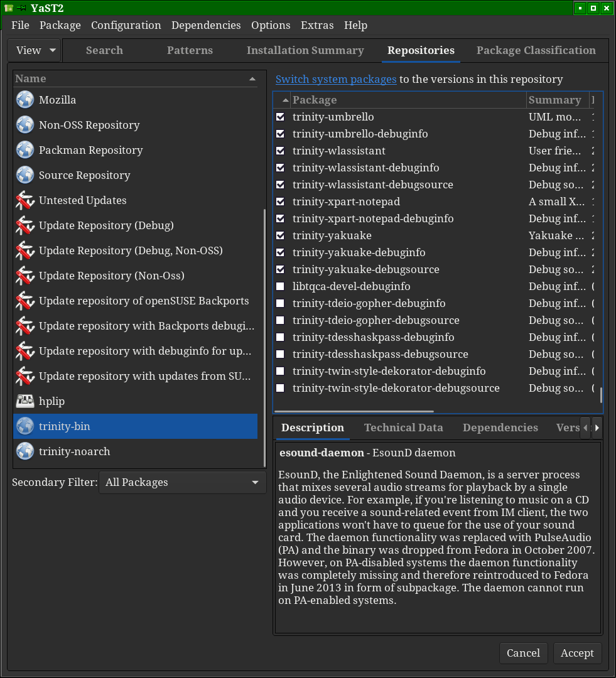Open the Configuration menu
Image resolution: width=616 pixels, height=678 pixels.
[x=126, y=25]
